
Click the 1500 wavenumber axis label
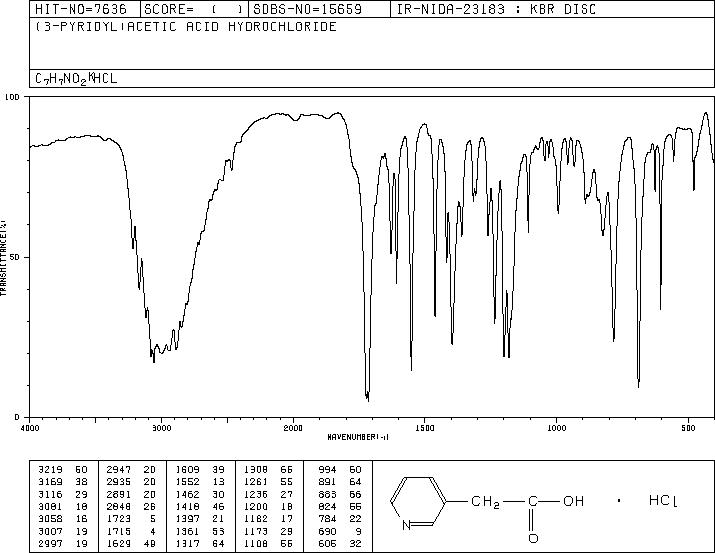(x=425, y=428)
